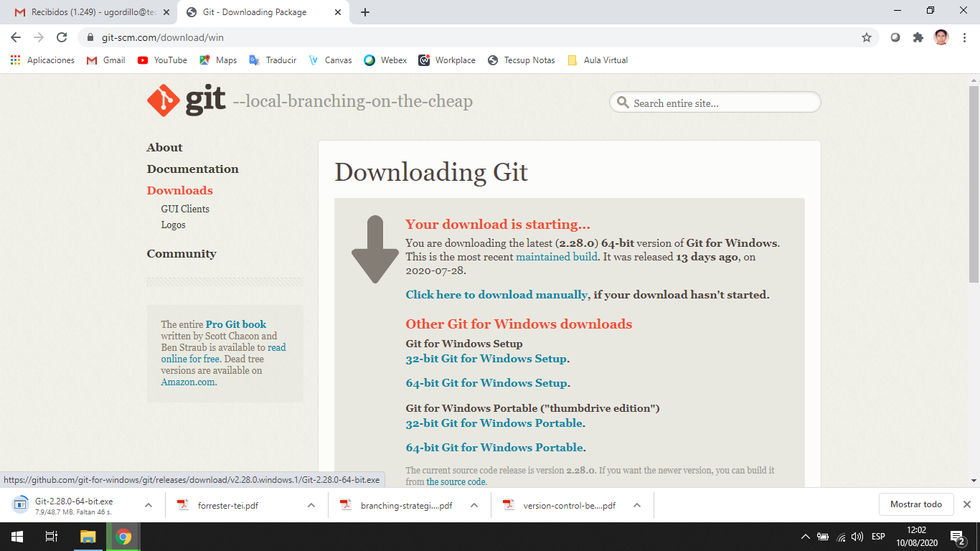This screenshot has width=980, height=551.
Task: Switch to the Recibidos Gmail tab
Action: (90, 12)
